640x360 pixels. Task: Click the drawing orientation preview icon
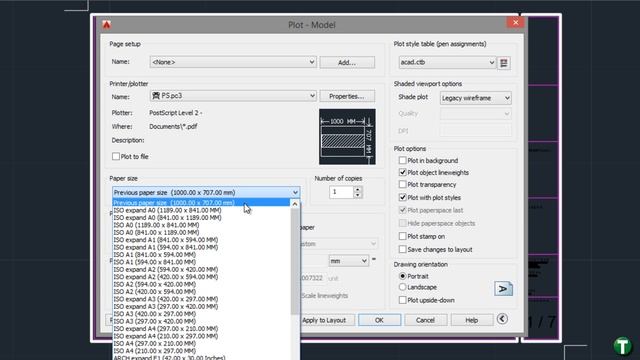pyautogui.click(x=503, y=289)
